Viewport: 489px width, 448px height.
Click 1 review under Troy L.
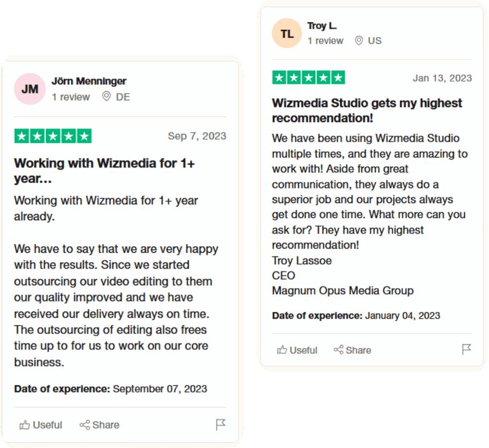[325, 41]
